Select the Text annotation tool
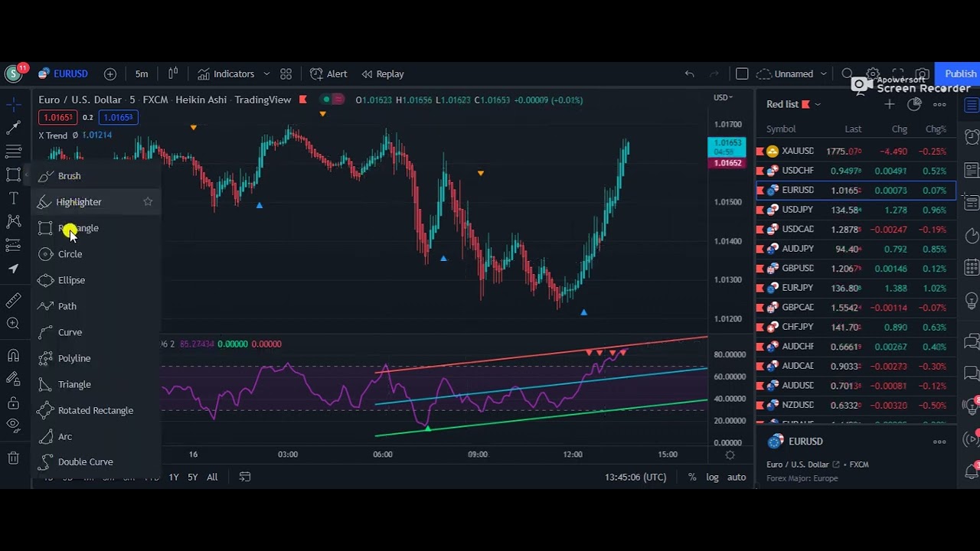 tap(13, 198)
